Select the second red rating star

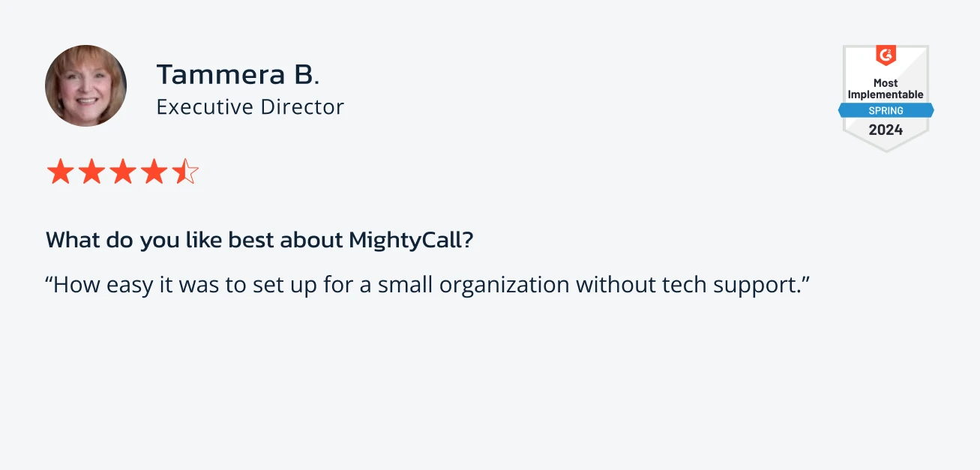pos(91,172)
